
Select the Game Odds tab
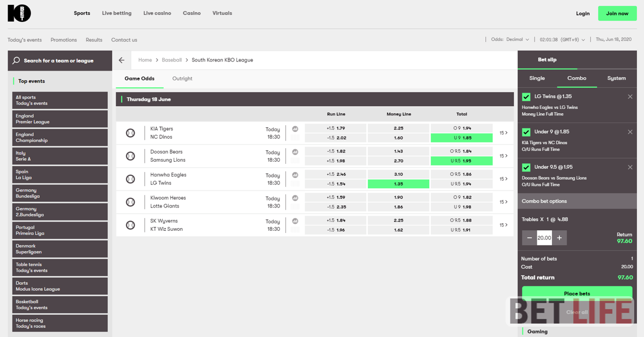point(139,78)
